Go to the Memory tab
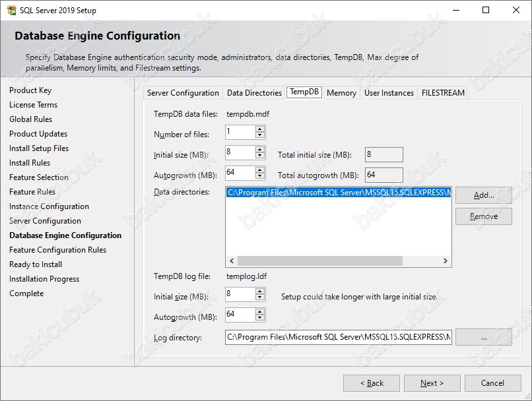The height and width of the screenshot is (401, 532). click(341, 93)
